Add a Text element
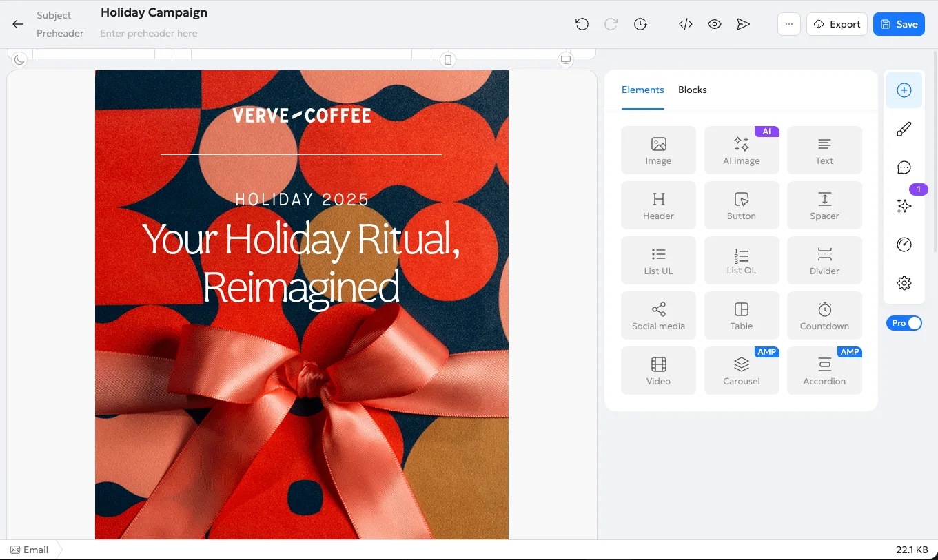The height and width of the screenshot is (560, 938). pos(824,150)
